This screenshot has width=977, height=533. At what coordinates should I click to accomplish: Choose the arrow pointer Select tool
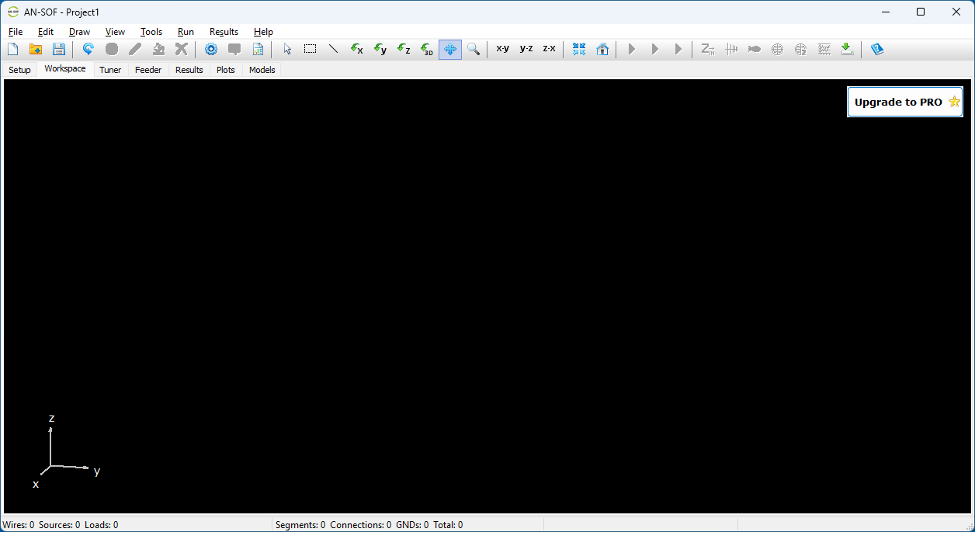(287, 49)
